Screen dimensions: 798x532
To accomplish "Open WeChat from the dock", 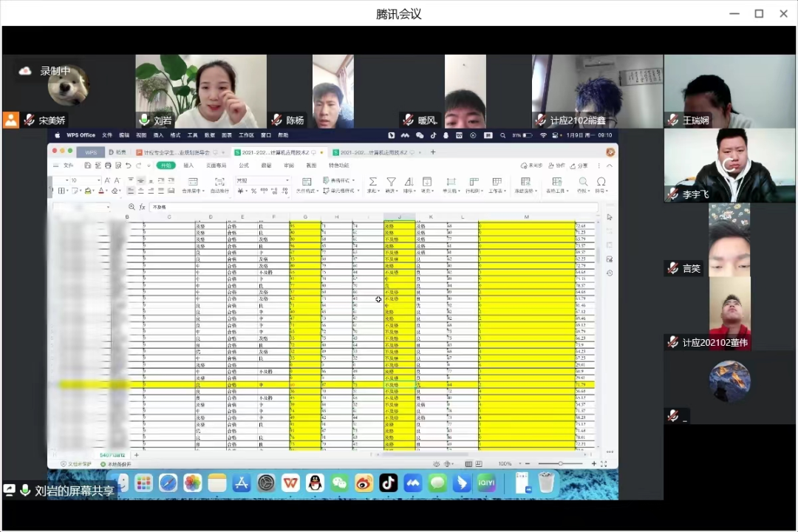I will 339,483.
